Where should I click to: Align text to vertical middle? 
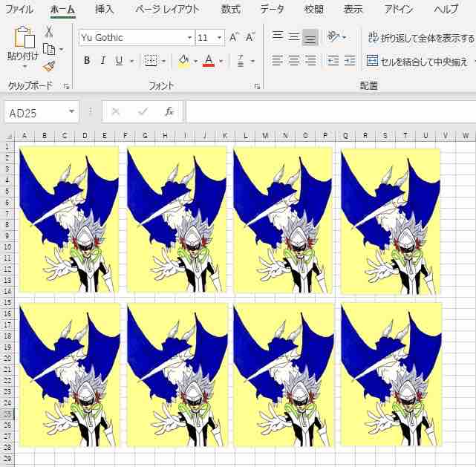[293, 37]
